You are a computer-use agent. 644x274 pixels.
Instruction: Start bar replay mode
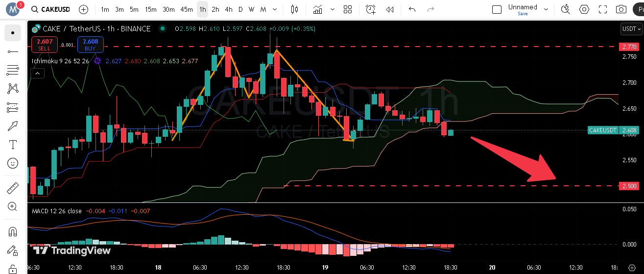(x=390, y=9)
